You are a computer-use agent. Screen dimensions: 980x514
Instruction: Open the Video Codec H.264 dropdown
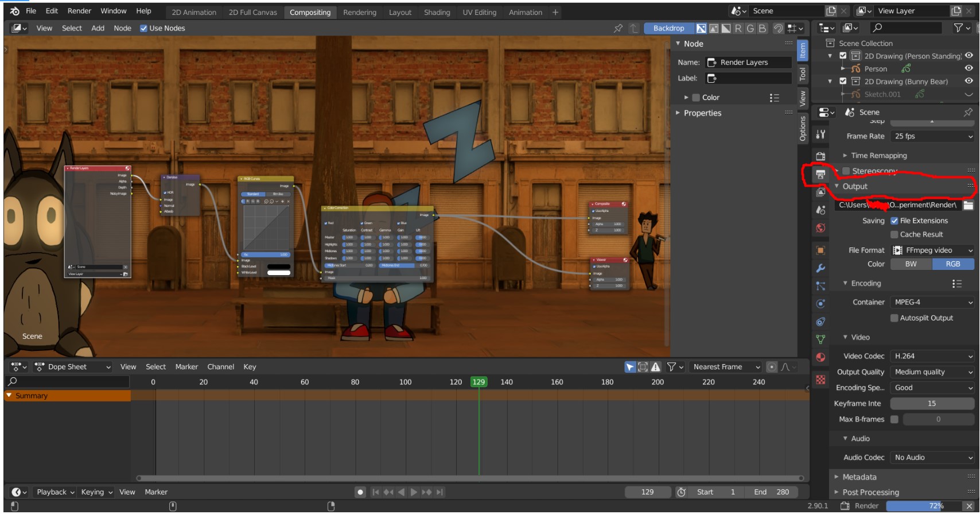[932, 356]
